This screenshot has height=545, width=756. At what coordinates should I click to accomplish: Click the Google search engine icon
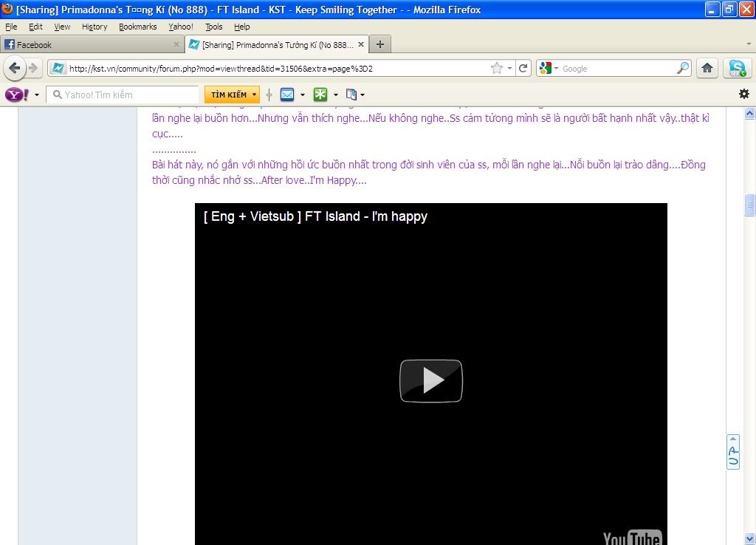[x=546, y=69]
